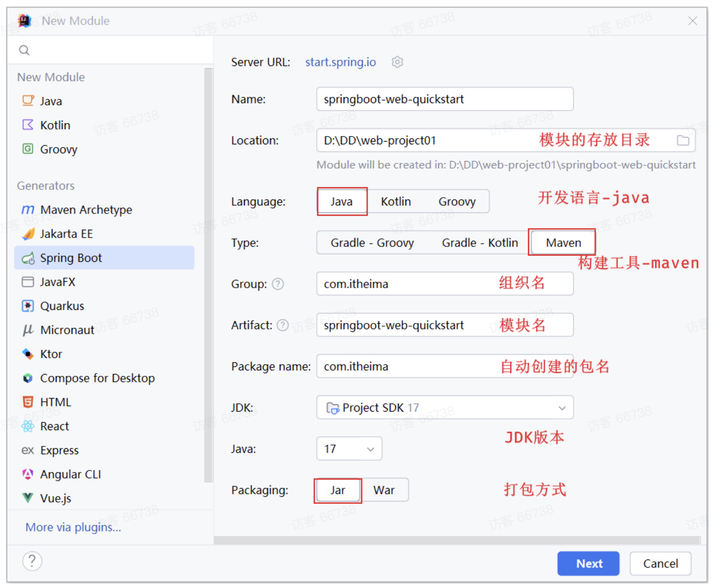
Task: Click the Artifact input field
Action: click(445, 325)
